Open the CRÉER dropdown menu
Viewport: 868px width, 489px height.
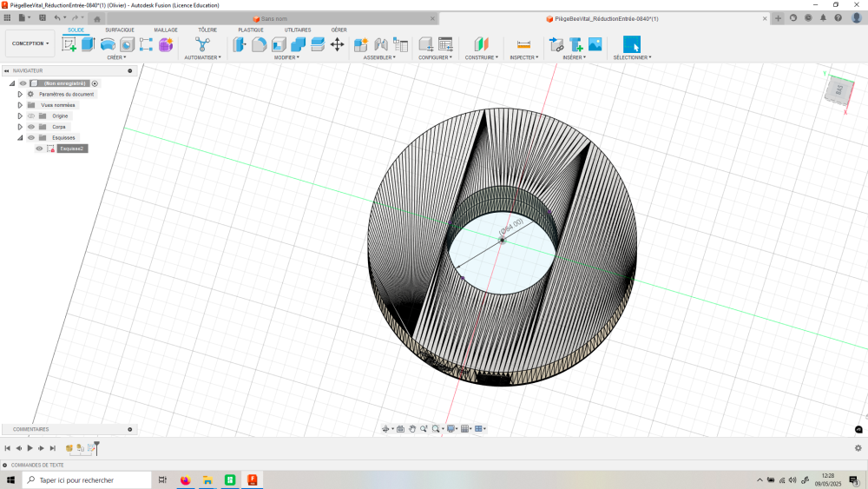tap(116, 57)
